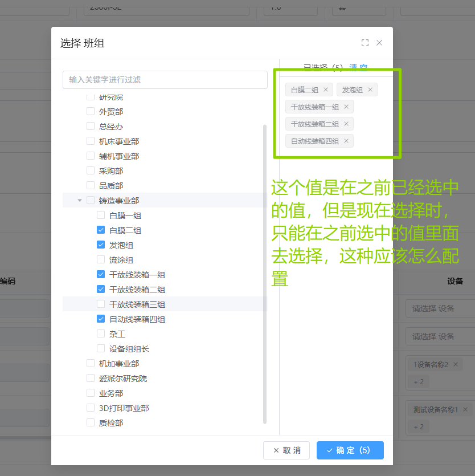The width and height of the screenshot is (475, 476).
Task: Collapse the 铸造事业部 tree node
Action: (x=80, y=201)
